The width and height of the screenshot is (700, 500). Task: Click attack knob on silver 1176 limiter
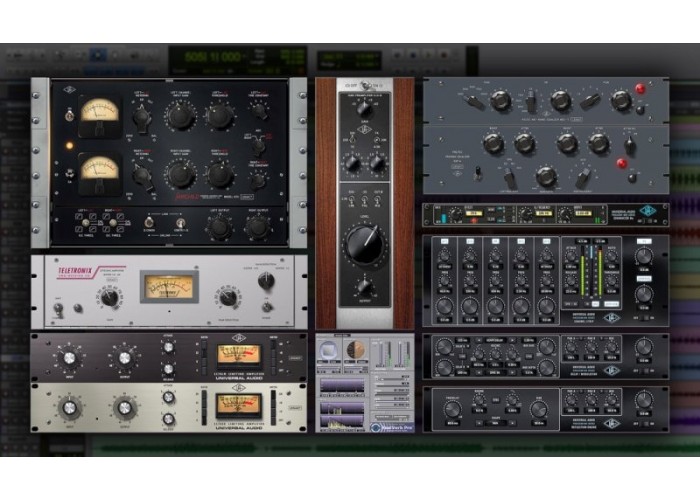168,397
